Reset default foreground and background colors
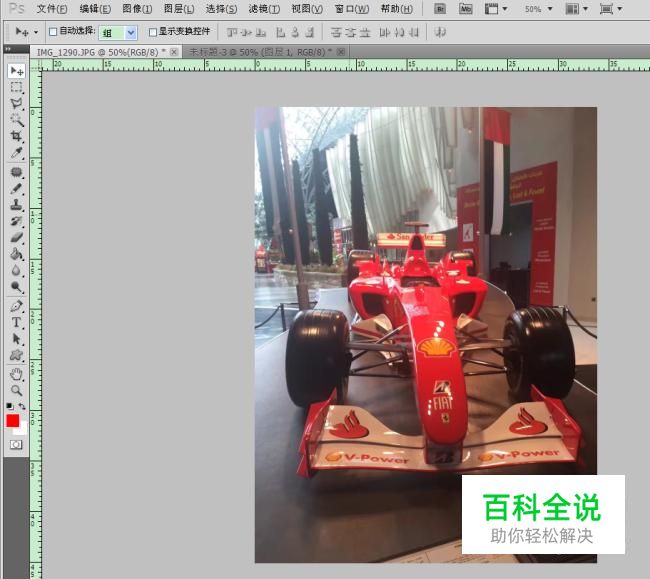Viewport: 650px width, 579px height. (x=10, y=406)
